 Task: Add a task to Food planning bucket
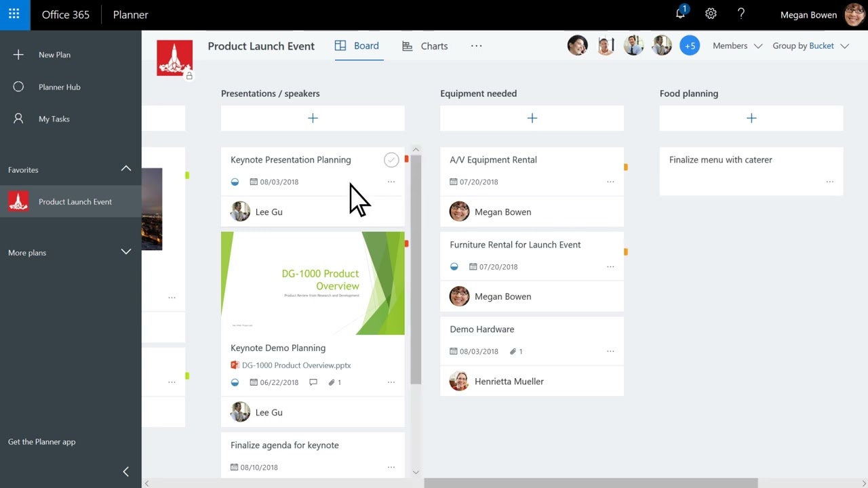(751, 118)
